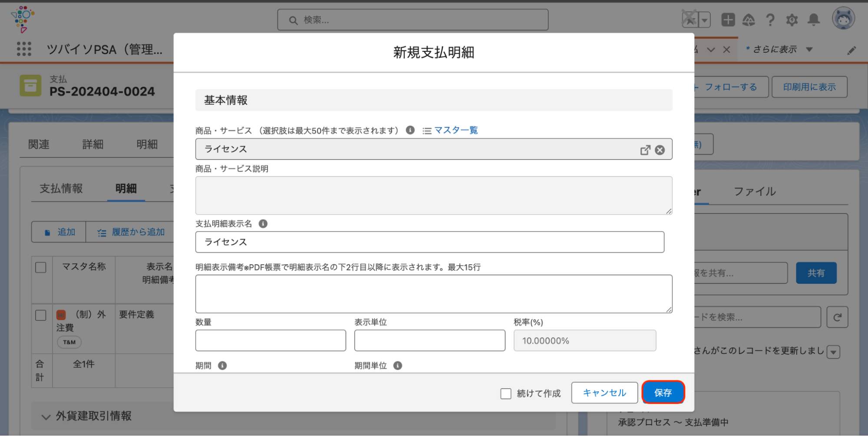Select the active 明細 sub-tab
868x436 pixels.
click(126, 188)
